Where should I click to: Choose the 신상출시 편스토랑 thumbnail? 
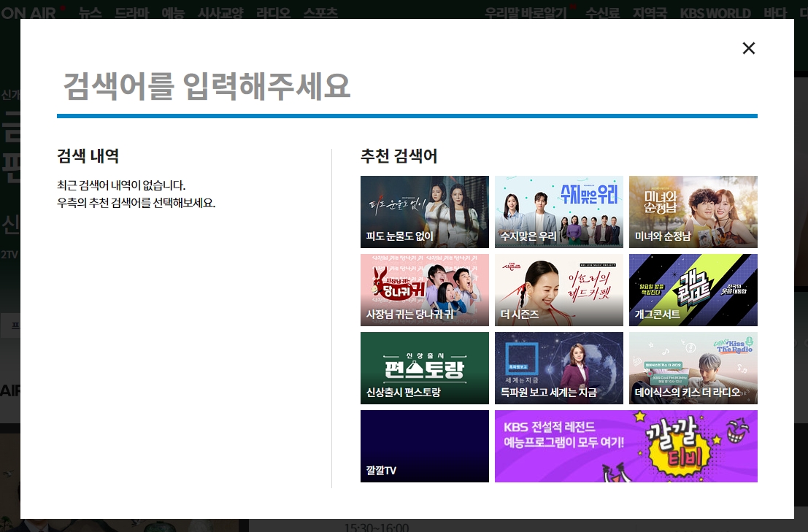[425, 369]
